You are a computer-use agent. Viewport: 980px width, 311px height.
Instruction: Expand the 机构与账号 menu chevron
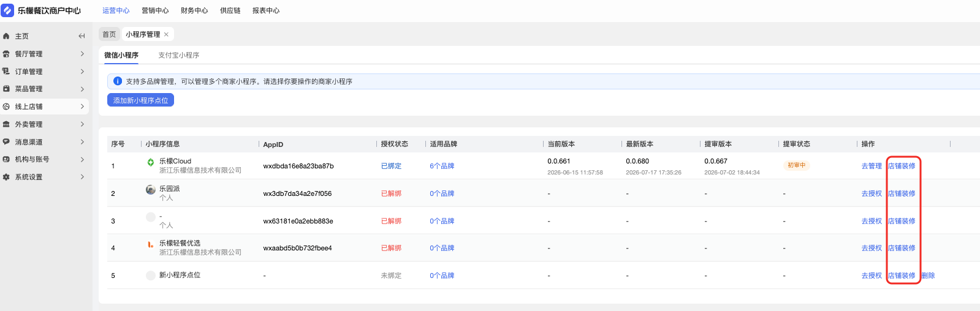pos(82,159)
